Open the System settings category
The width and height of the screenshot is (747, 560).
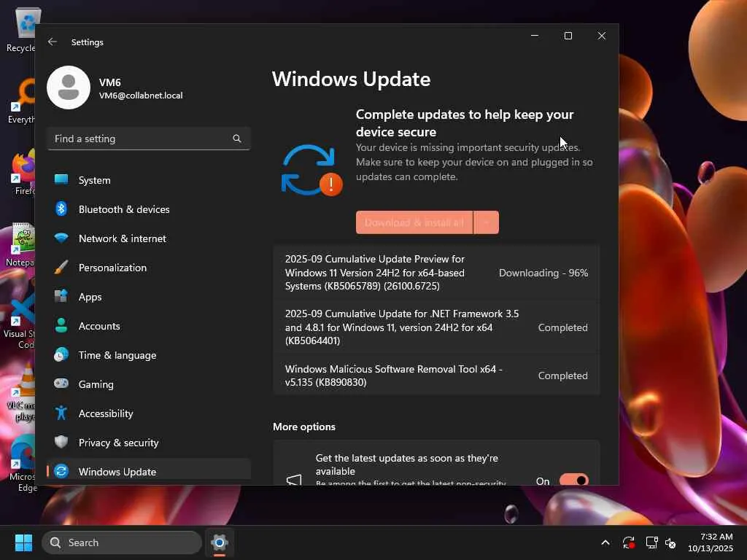click(x=149, y=180)
